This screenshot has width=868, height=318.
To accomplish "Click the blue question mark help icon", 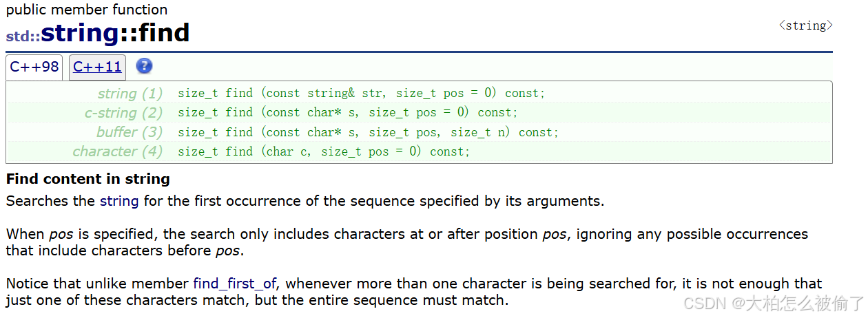I will 144,66.
